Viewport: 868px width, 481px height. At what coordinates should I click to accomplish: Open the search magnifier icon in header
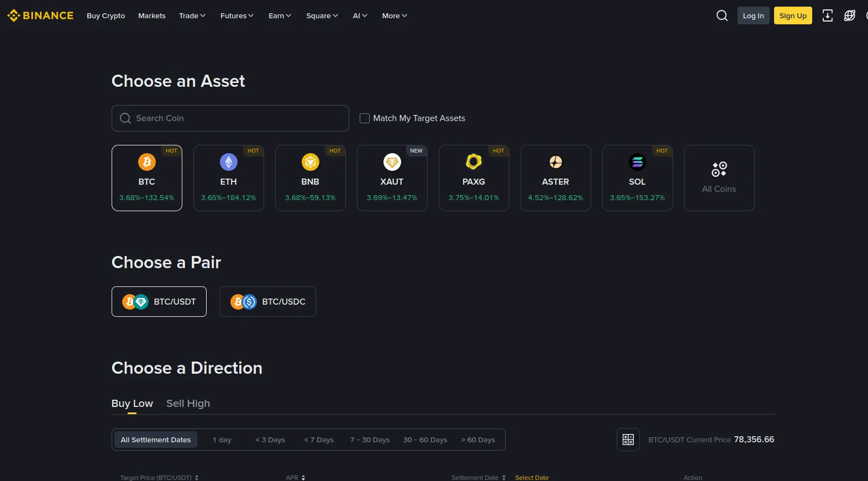(722, 15)
